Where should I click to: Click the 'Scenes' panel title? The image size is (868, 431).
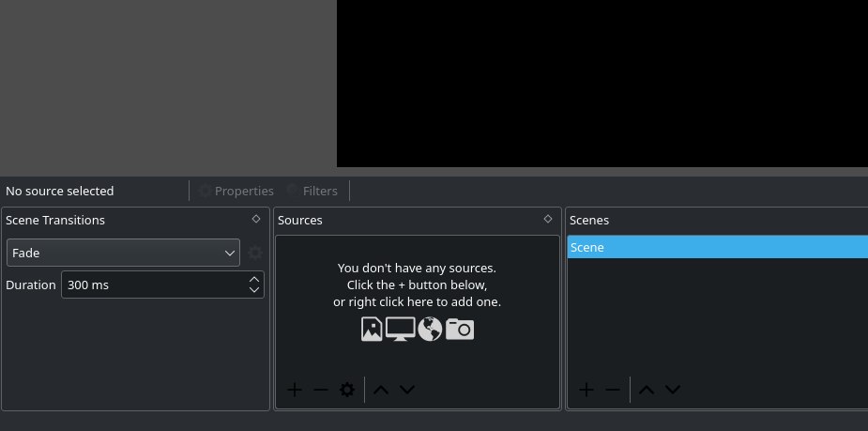tap(589, 220)
